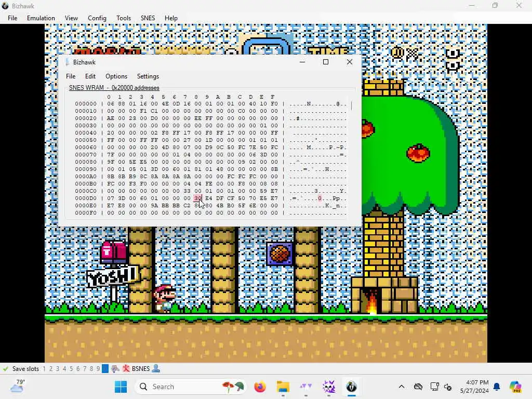Select byte 9F at start of row 000080
Image resolution: width=532 pixels, height=399 pixels.
(111, 162)
